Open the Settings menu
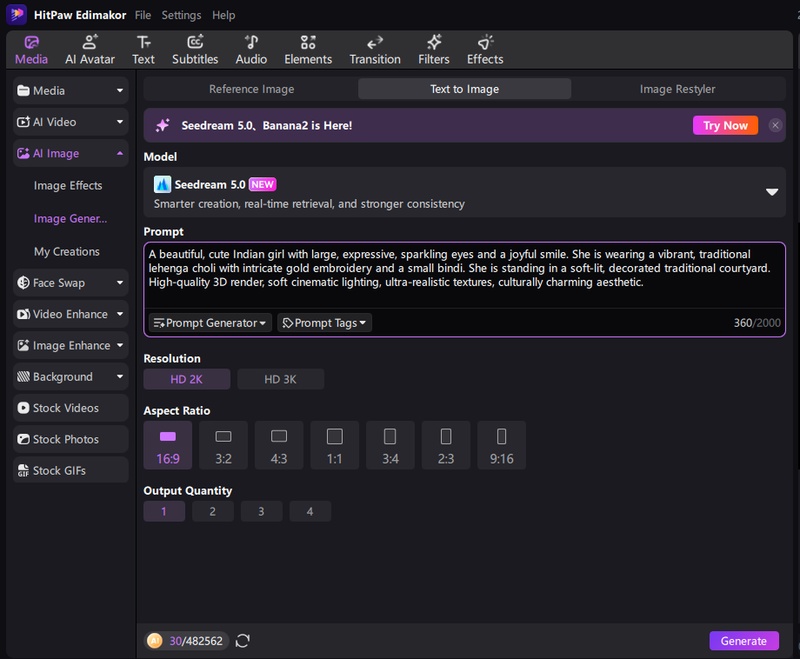Screen dimensions: 800x659 pos(181,15)
